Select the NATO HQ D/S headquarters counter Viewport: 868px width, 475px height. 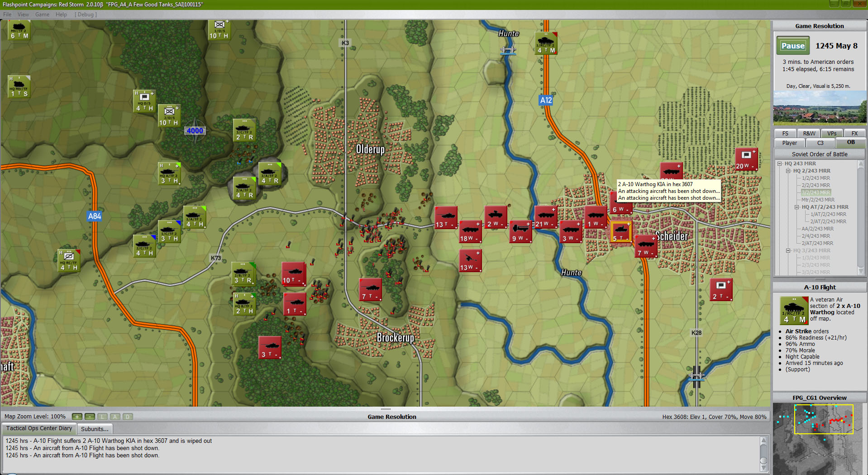point(144,101)
